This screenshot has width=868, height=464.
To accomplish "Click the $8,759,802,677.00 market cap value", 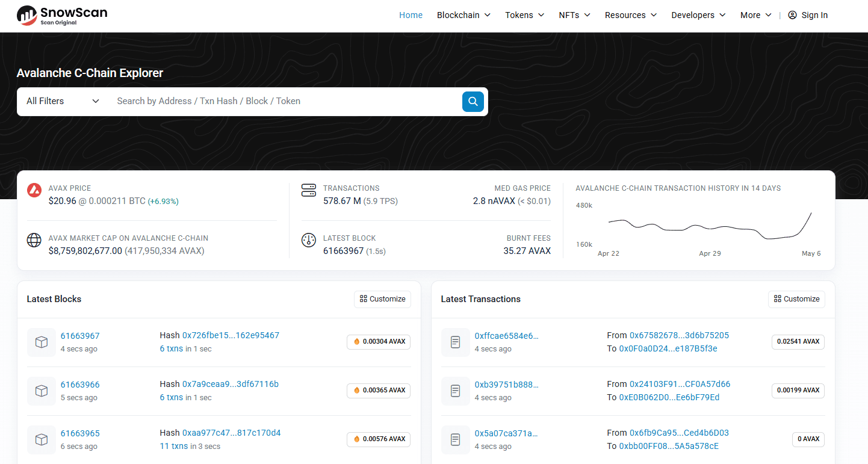I will pyautogui.click(x=85, y=251).
